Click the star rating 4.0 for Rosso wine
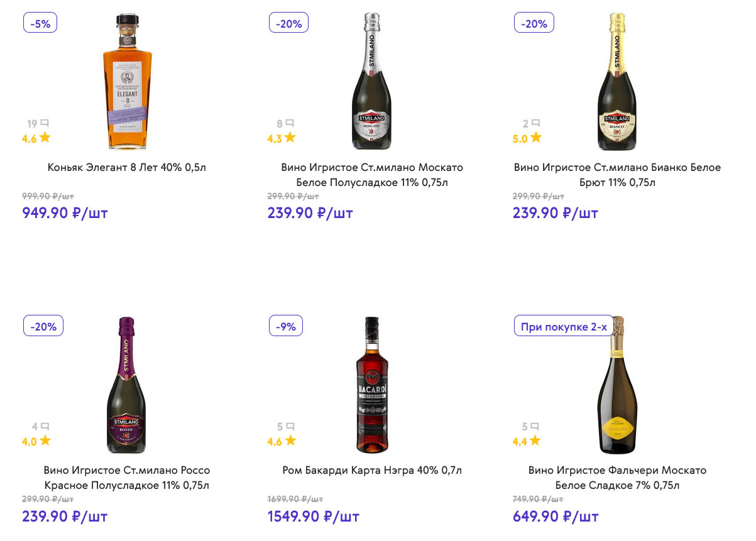This screenshot has width=756, height=541. 36,441
